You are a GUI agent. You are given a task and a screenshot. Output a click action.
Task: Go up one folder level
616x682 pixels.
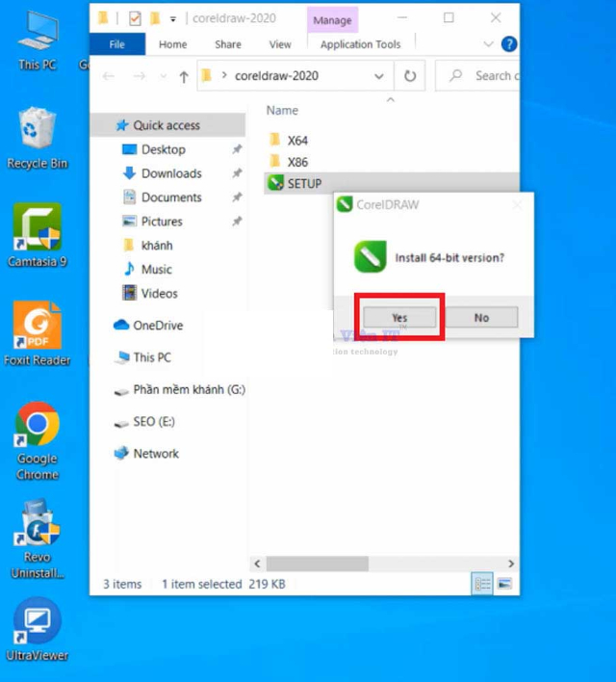[x=184, y=77]
